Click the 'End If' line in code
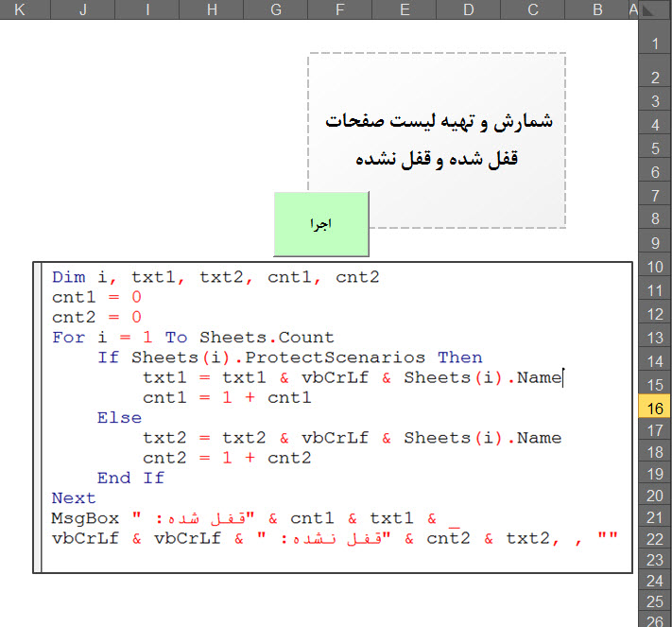The width and height of the screenshot is (672, 627). point(130,478)
